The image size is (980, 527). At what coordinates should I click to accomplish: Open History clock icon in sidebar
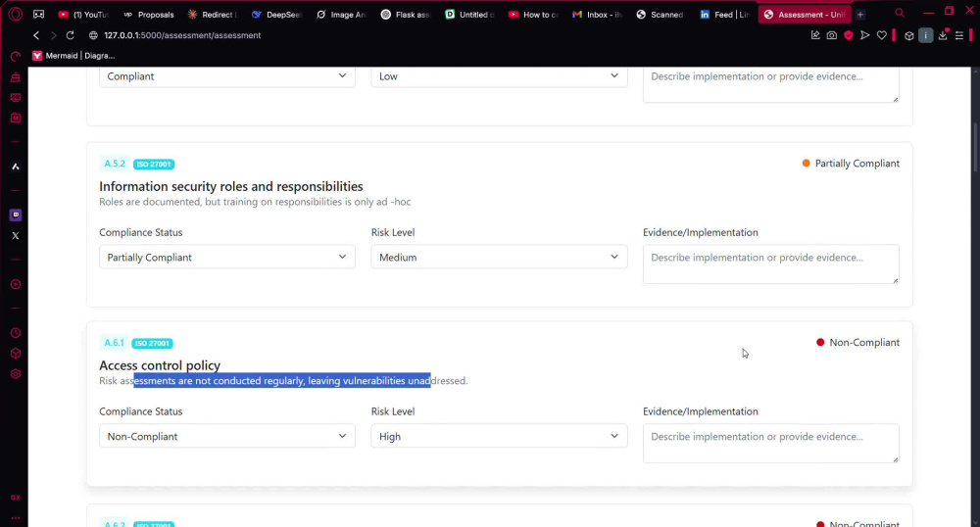(x=16, y=333)
